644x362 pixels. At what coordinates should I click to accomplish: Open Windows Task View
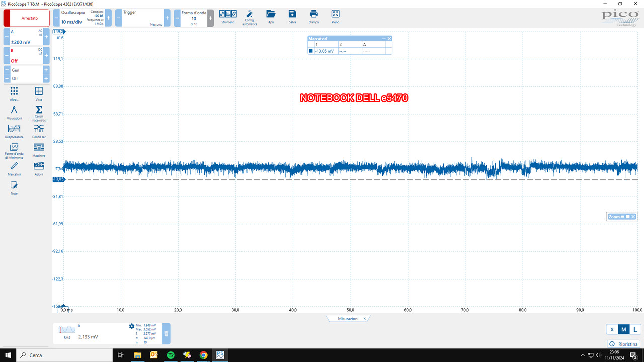pos(120,355)
